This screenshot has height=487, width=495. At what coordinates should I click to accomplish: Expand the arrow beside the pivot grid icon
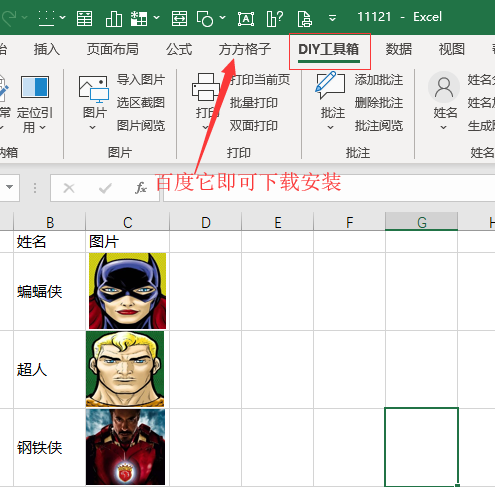click(x=156, y=17)
